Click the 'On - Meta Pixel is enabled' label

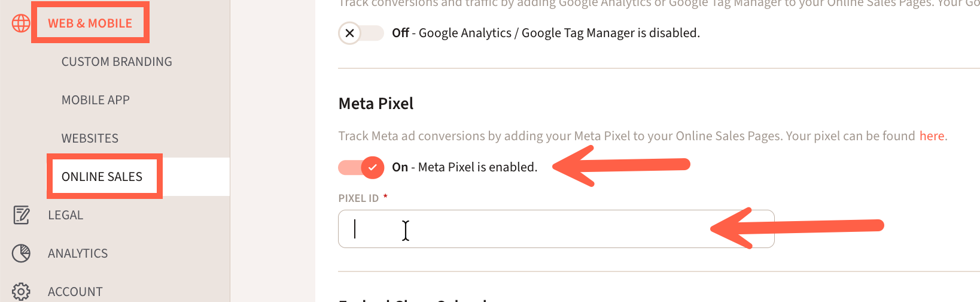click(464, 167)
